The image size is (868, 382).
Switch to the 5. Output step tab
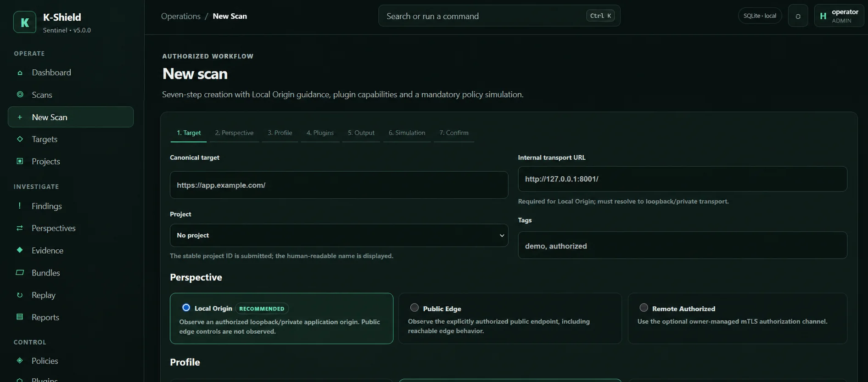pyautogui.click(x=361, y=133)
